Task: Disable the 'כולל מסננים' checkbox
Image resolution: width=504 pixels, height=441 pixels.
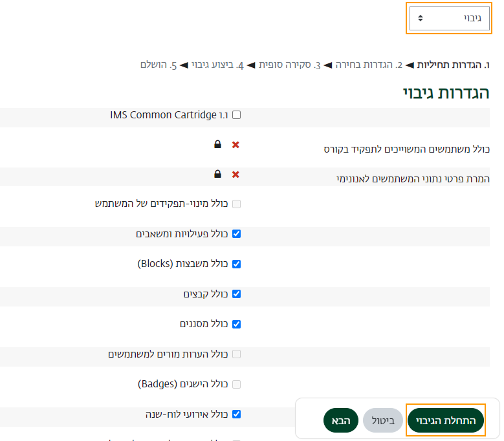Action: [236, 324]
